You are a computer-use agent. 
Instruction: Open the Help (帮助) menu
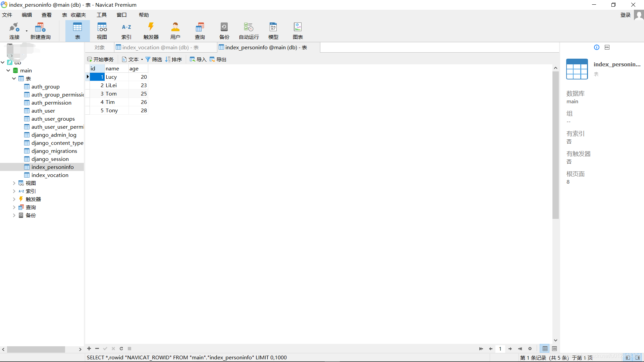(144, 15)
